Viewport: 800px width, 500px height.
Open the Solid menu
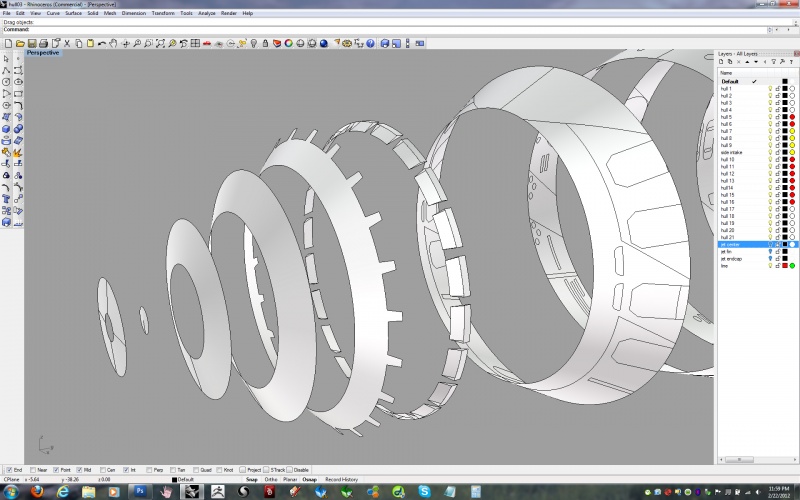coord(92,13)
